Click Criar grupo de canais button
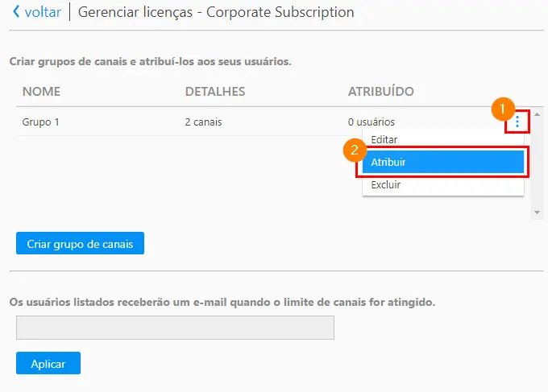Screen dimensions: 548x392 80,243
